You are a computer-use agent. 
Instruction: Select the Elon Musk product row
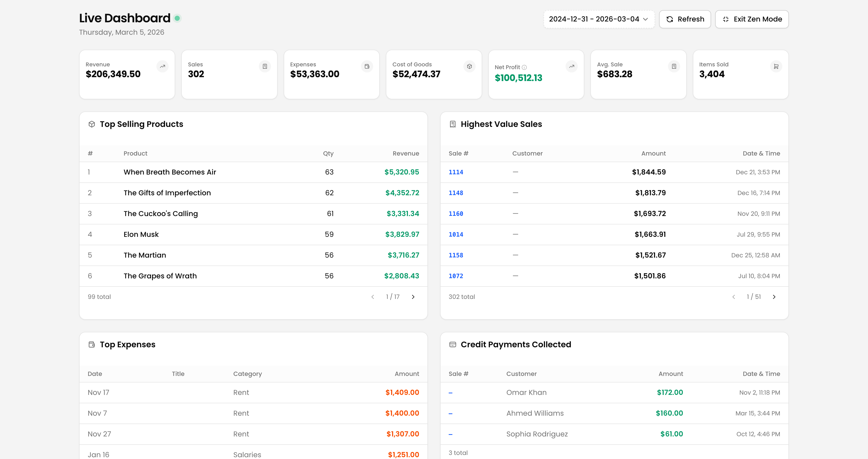(254, 234)
